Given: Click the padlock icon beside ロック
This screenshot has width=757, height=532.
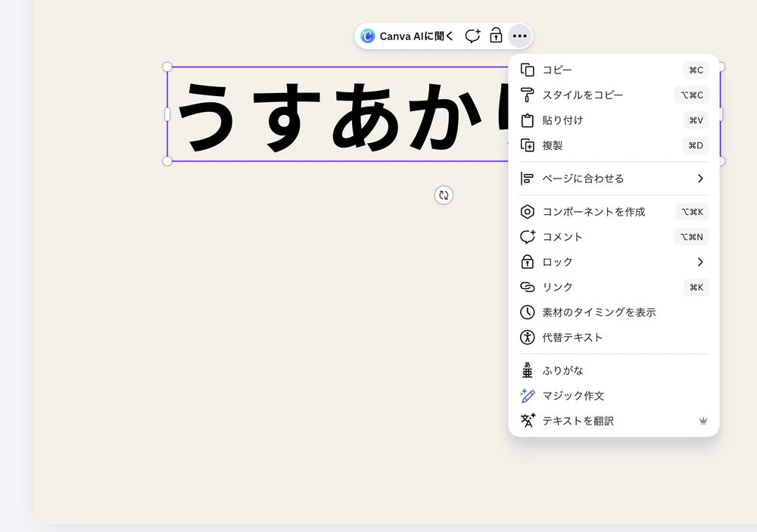Looking at the screenshot, I should [527, 262].
